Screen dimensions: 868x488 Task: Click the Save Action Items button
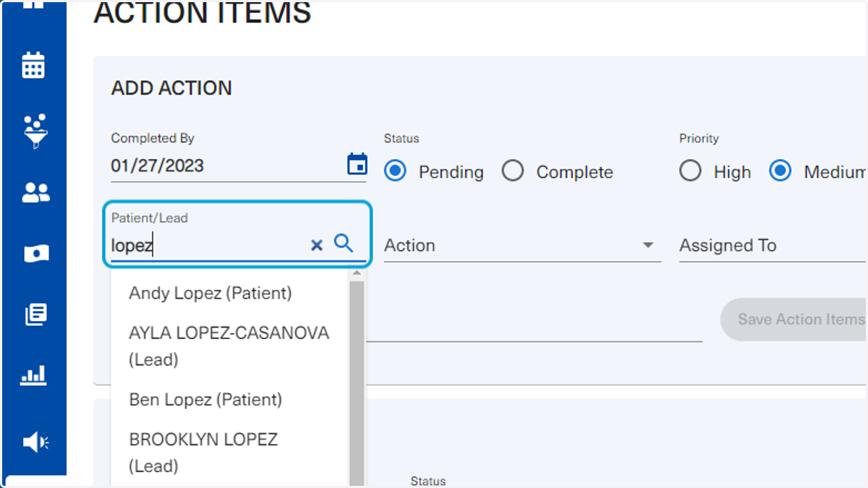click(794, 320)
